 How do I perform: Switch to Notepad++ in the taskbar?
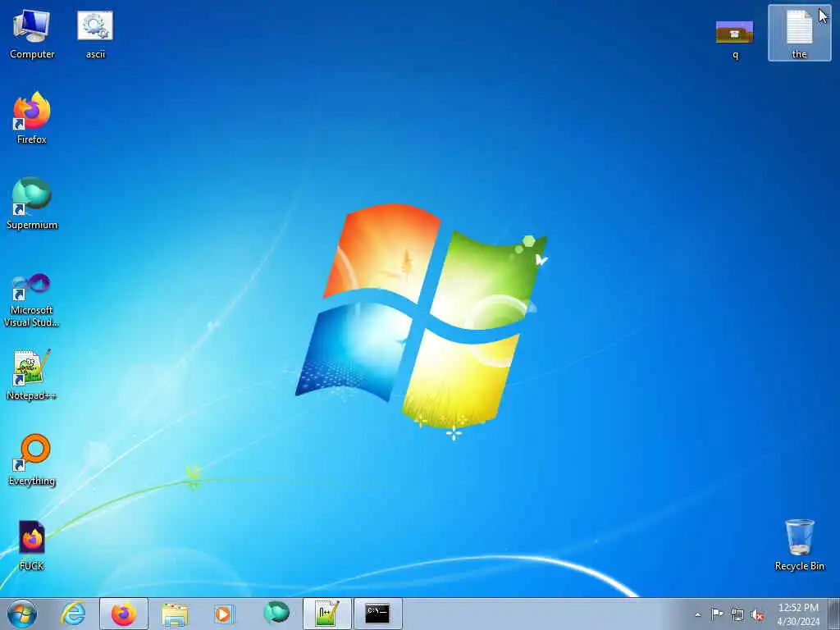[326, 614]
